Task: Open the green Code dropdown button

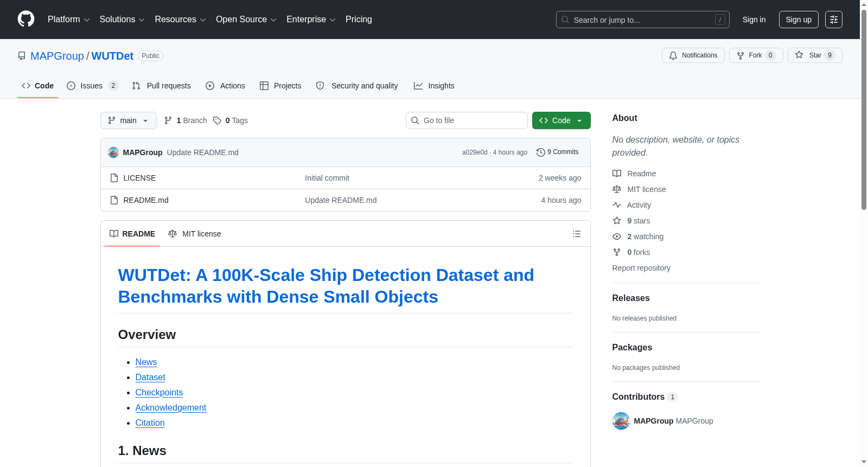Action: 561,120
